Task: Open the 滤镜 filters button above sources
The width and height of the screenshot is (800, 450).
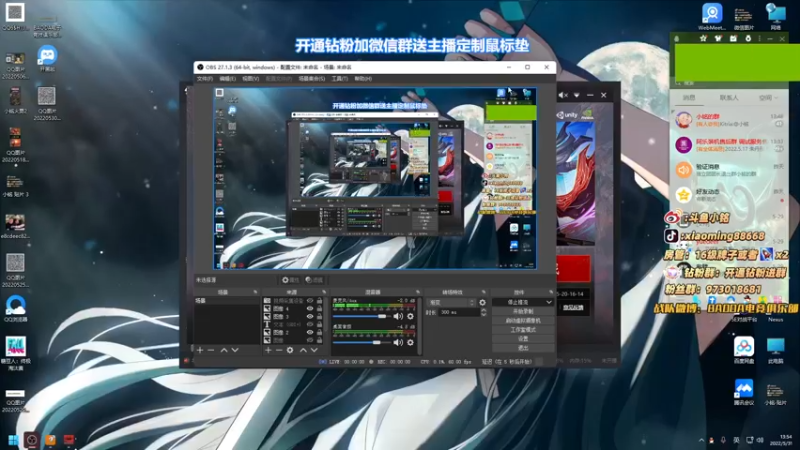Action: click(314, 280)
